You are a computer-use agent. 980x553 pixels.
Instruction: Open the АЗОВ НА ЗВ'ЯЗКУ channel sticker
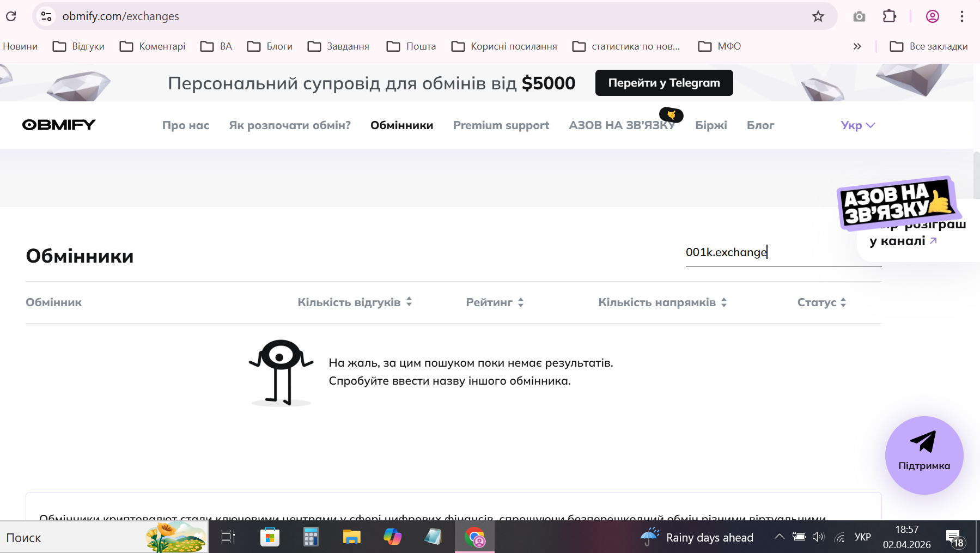899,203
